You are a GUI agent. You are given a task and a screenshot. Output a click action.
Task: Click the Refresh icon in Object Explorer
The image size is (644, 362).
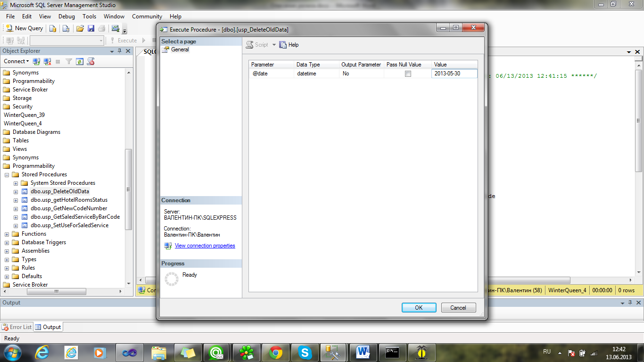point(80,61)
